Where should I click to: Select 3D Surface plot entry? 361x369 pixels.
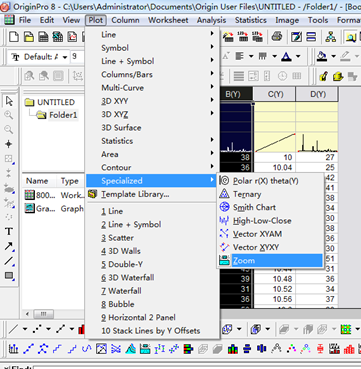click(152, 128)
